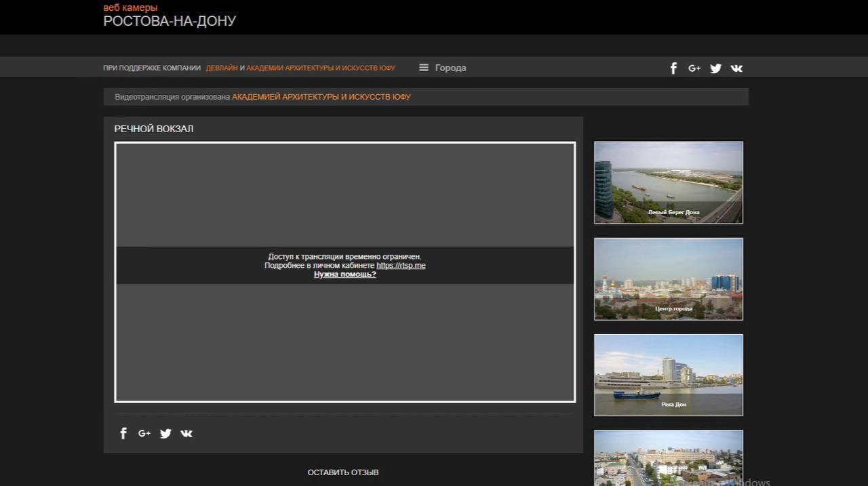Screen dimensions: 868x486
Task: Open Левый Берег Дона camera thumbnail
Action: [x=669, y=182]
